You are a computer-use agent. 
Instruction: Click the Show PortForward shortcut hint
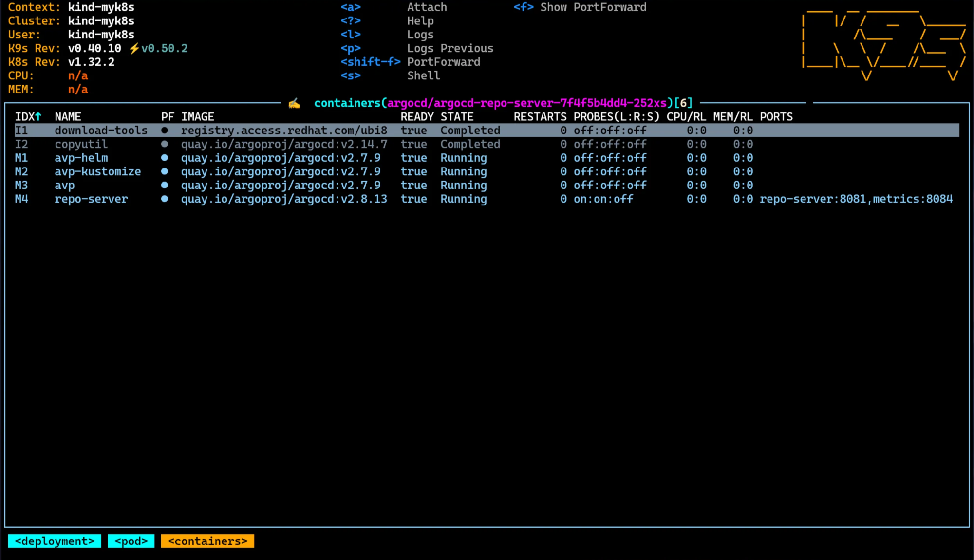point(580,7)
